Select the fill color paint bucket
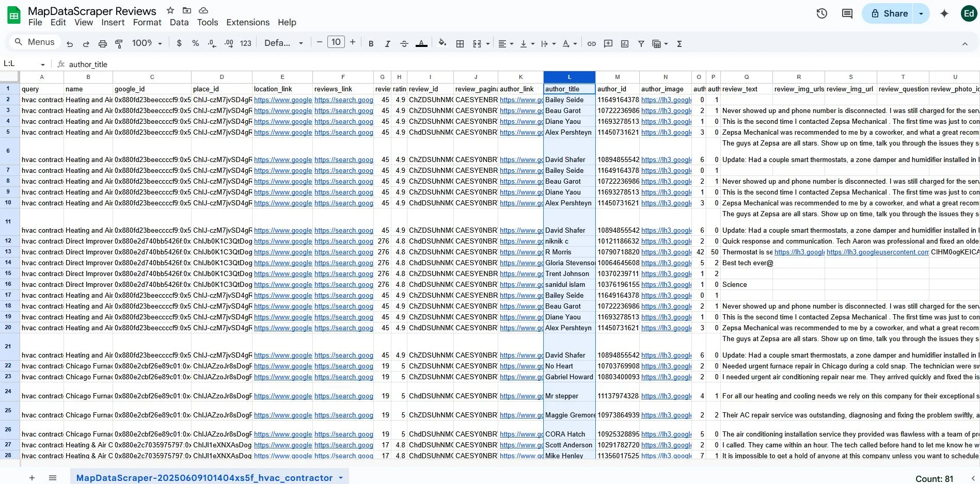The image size is (980, 484). (x=442, y=43)
